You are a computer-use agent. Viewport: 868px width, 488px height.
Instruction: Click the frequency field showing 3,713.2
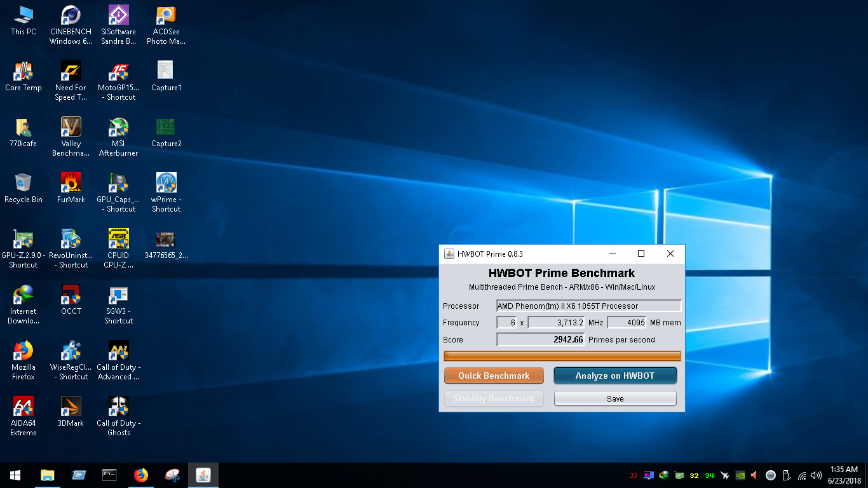point(556,323)
